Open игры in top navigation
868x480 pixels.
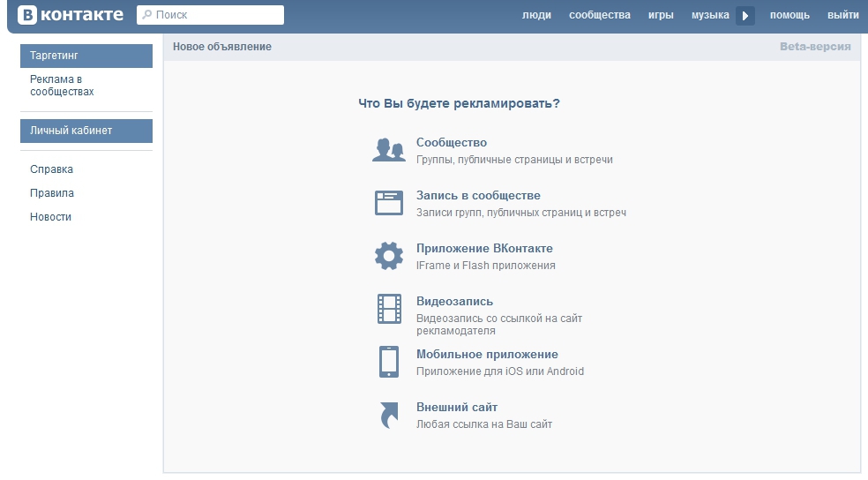(661, 15)
